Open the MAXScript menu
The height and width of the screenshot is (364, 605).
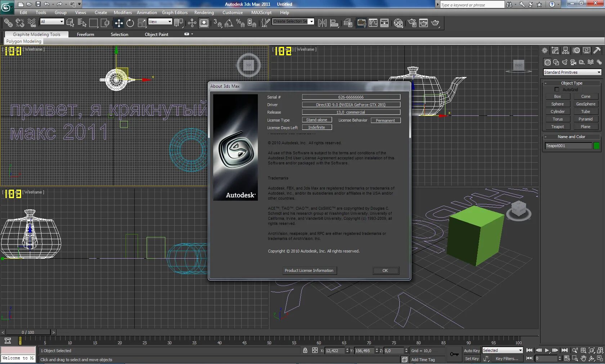pyautogui.click(x=261, y=13)
